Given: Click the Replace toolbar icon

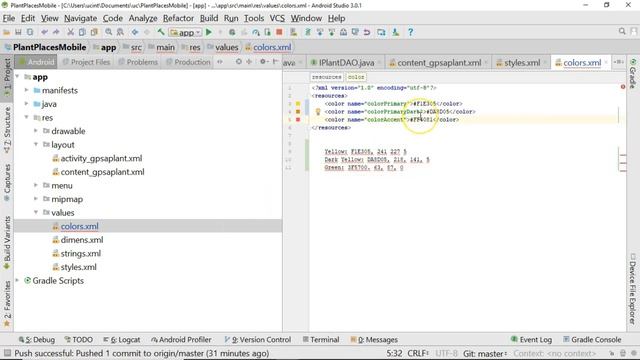Looking at the screenshot, I should click(x=120, y=32).
